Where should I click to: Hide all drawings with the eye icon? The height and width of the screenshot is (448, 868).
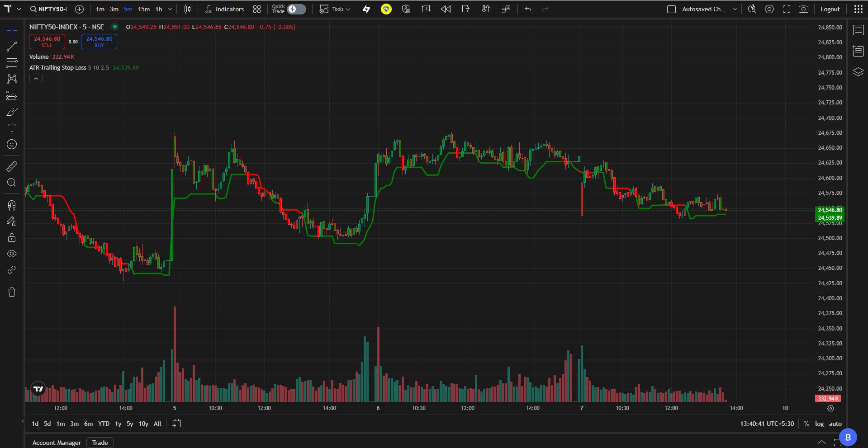click(x=12, y=254)
